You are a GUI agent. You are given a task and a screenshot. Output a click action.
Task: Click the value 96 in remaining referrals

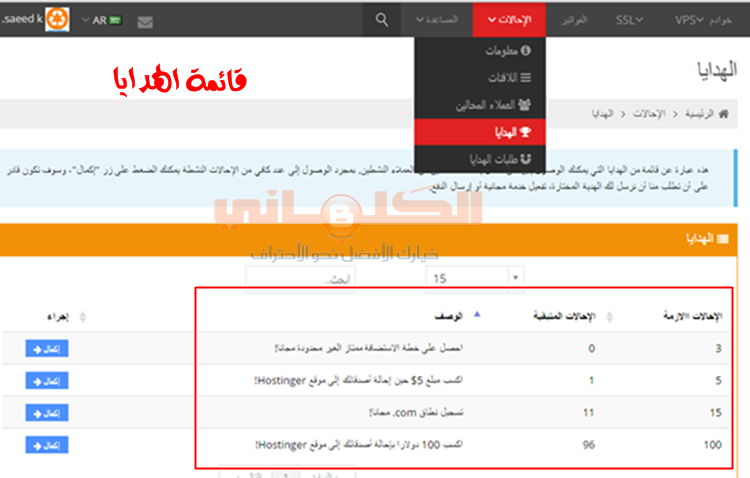tap(589, 445)
